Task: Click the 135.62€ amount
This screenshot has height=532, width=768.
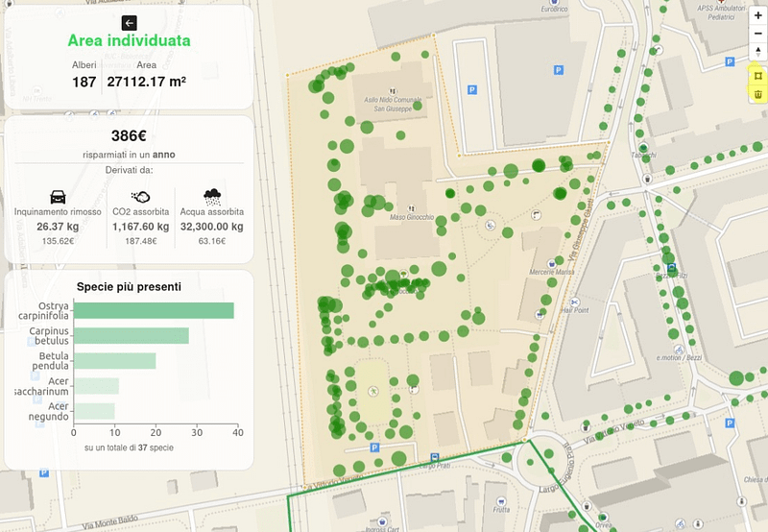Action: point(58,241)
